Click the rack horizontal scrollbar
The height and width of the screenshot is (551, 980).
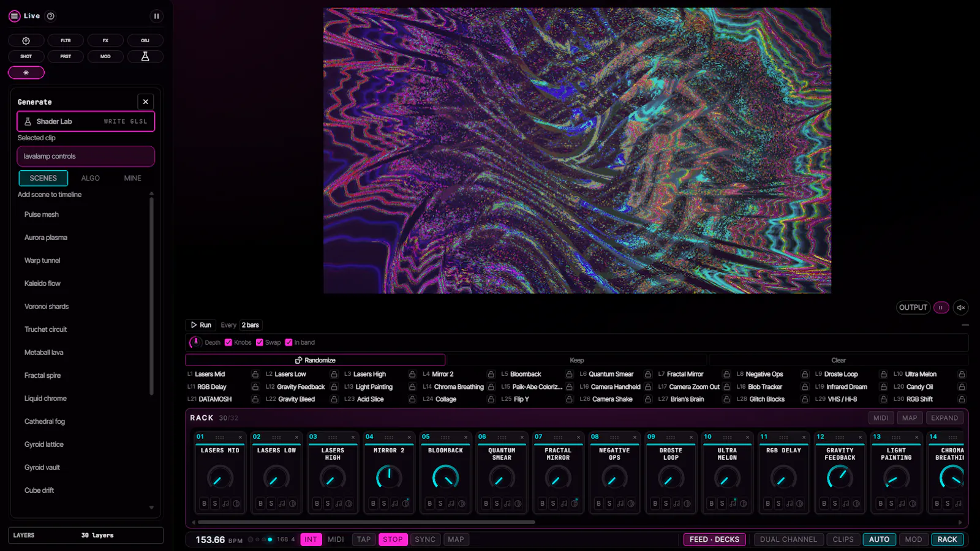366,522
